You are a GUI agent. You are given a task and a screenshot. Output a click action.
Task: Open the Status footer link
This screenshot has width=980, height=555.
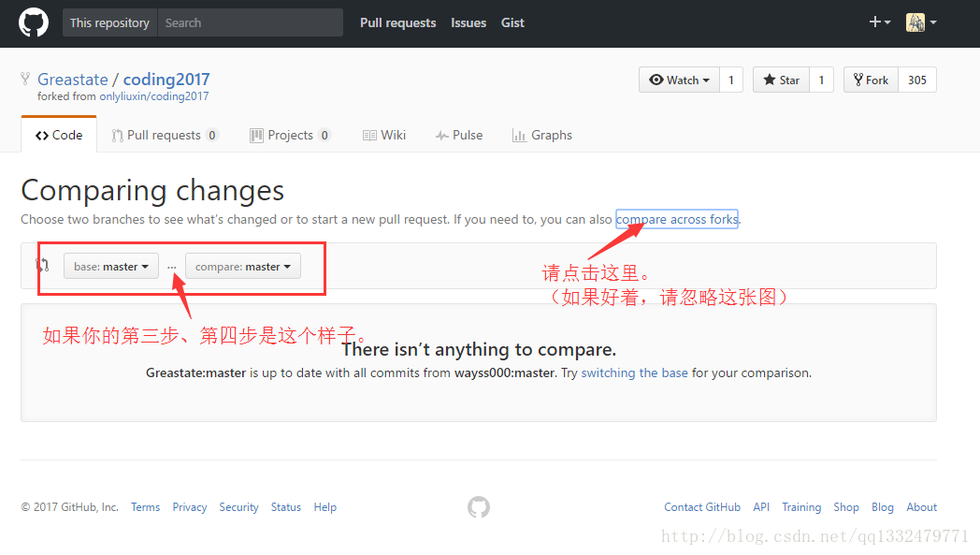[x=285, y=507]
